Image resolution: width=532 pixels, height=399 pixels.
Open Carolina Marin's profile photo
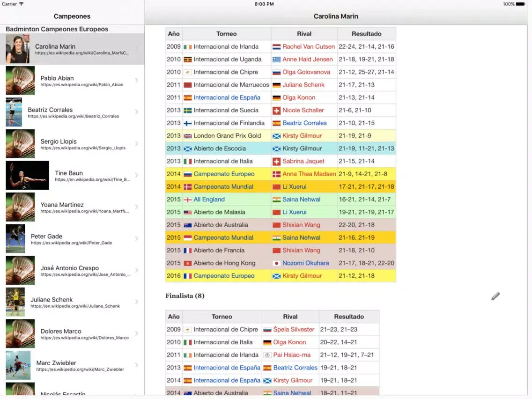pos(17,49)
